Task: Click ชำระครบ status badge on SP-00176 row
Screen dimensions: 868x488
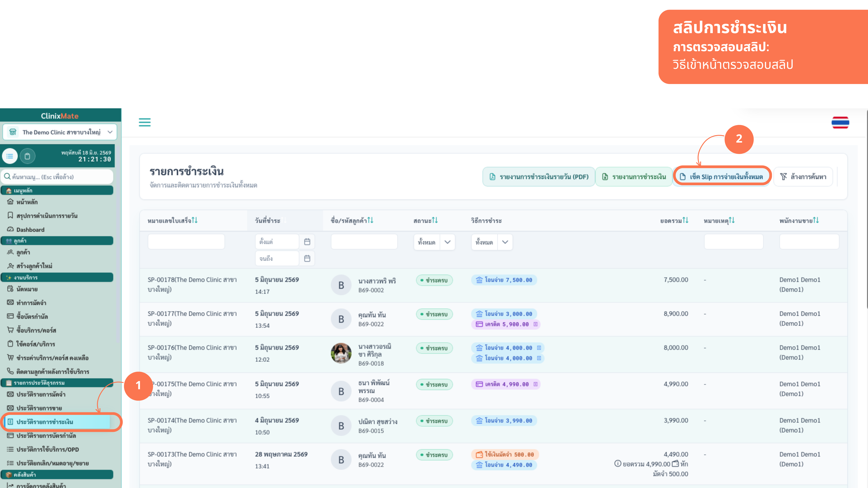Action: coord(434,348)
